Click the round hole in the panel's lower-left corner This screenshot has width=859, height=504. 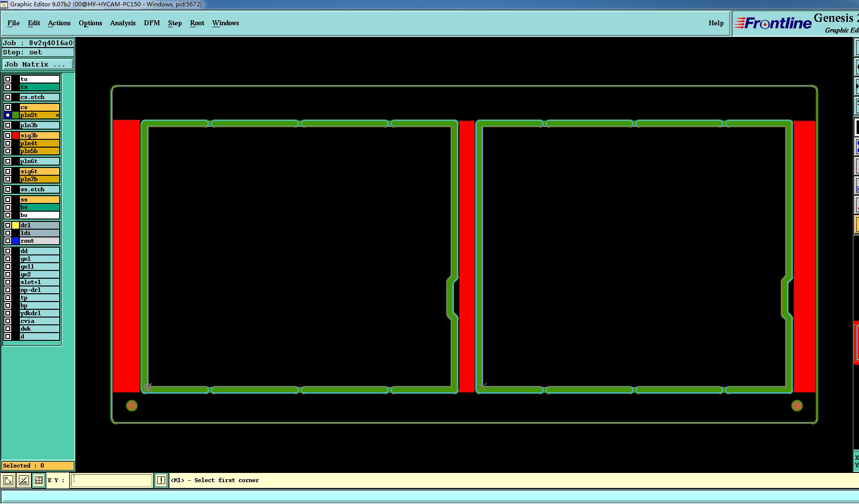[132, 405]
